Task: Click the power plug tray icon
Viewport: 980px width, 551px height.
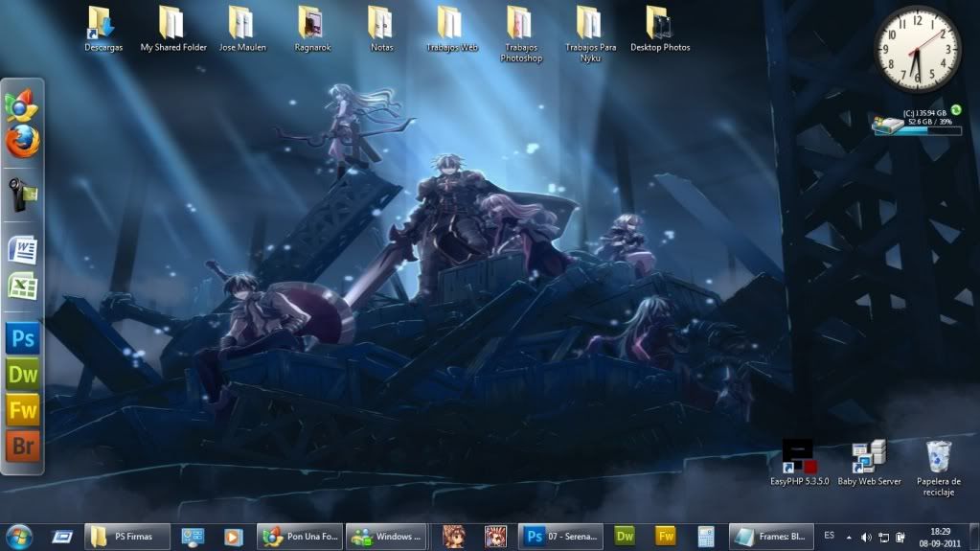Action: click(x=900, y=538)
